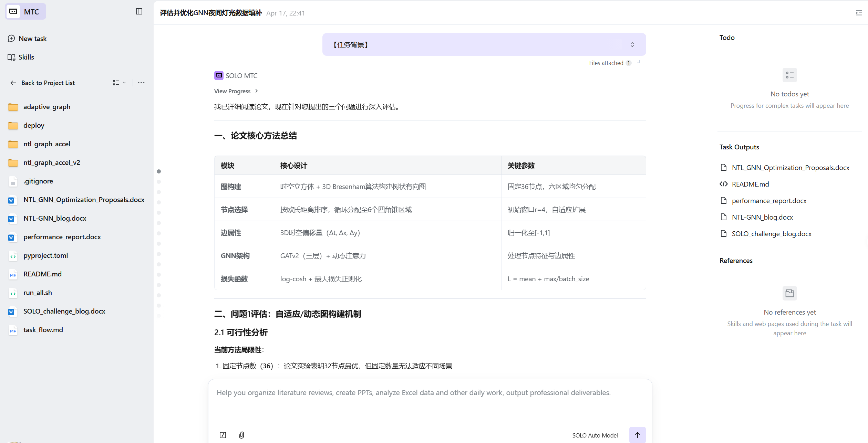The width and height of the screenshot is (868, 443).
Task: Click the slash command icon in input box
Action: coord(223,435)
